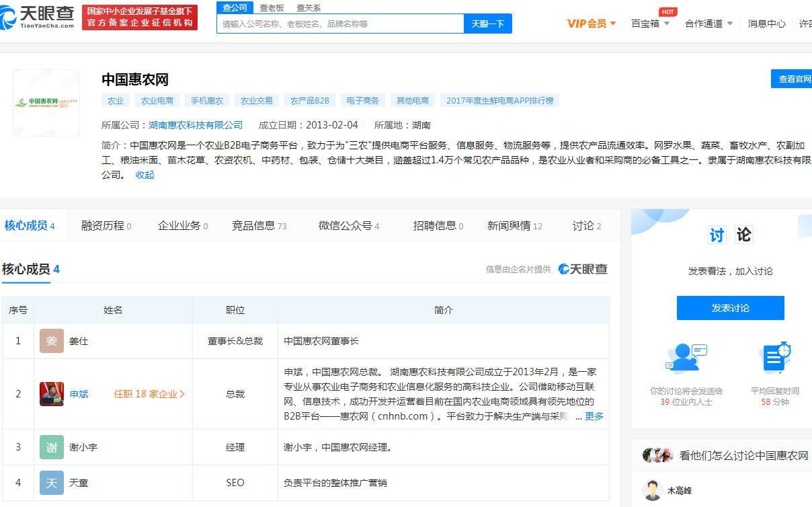Viewport: 812px width, 507px height.
Task: Collapse company intro with 收起
Action: (x=145, y=175)
